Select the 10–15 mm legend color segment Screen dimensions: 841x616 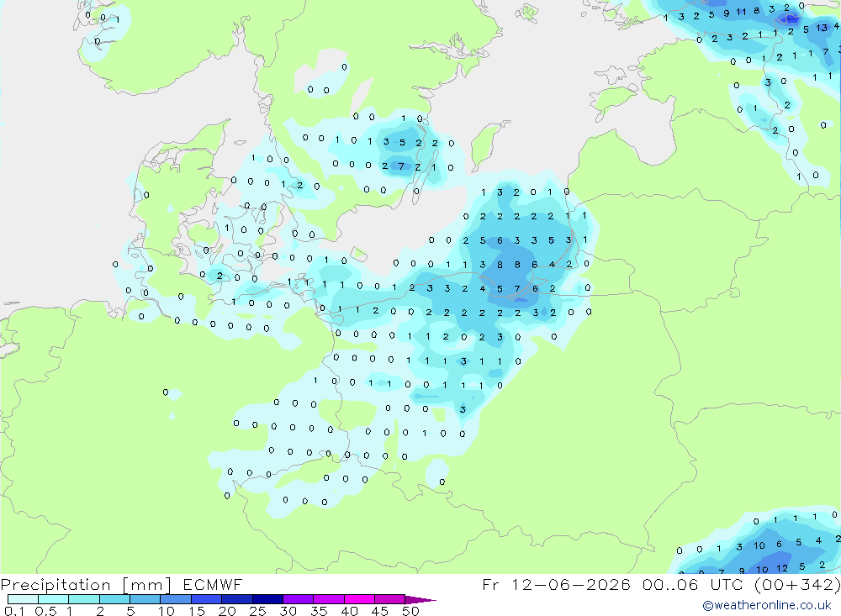[176, 599]
